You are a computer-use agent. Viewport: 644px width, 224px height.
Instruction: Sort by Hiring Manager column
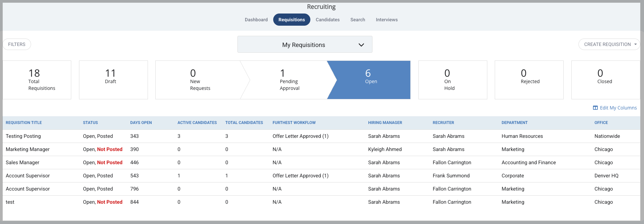[x=385, y=123]
